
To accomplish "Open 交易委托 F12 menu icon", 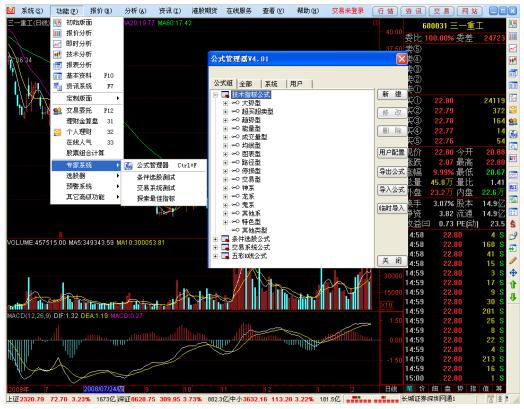I will [57, 111].
